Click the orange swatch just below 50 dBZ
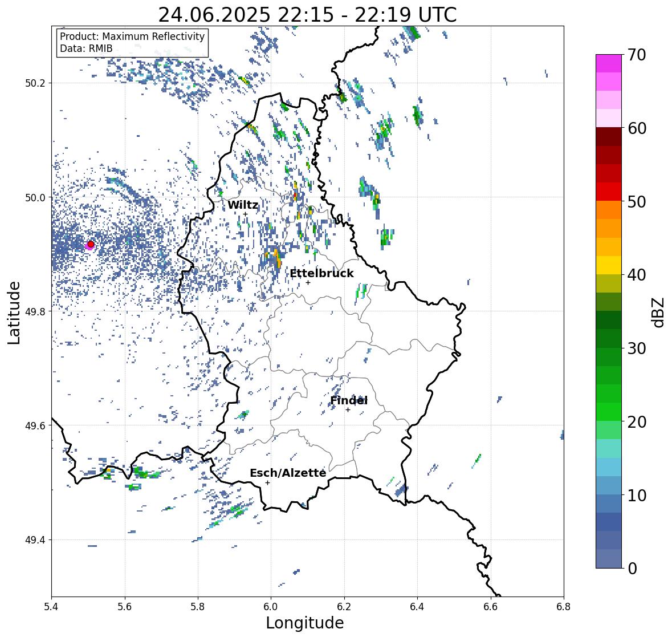Viewport: 672px width, 637px height. [609, 210]
